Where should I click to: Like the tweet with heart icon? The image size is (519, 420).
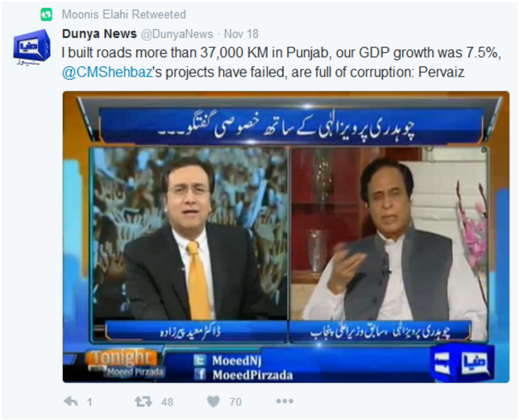(214, 401)
